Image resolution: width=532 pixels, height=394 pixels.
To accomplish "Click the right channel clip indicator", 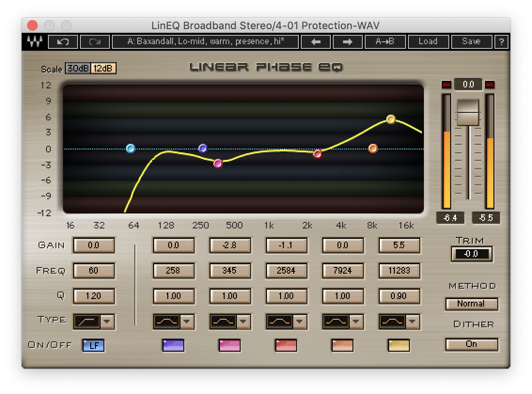I will tap(490, 85).
